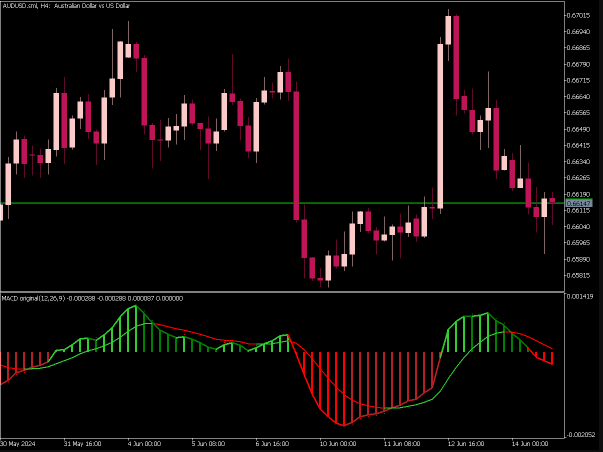This screenshot has height=452, width=603.
Task: Click the 0.66265 price axis label
Action: tap(579, 178)
